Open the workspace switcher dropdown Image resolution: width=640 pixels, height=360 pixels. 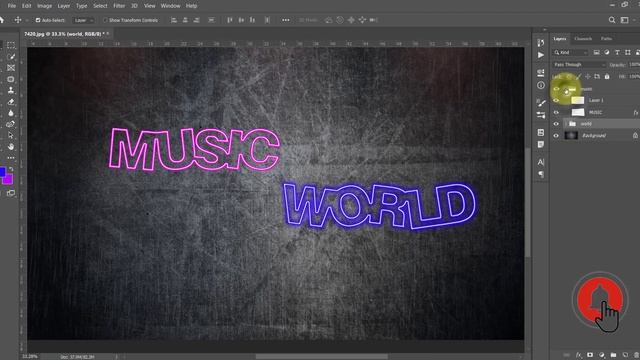624,20
